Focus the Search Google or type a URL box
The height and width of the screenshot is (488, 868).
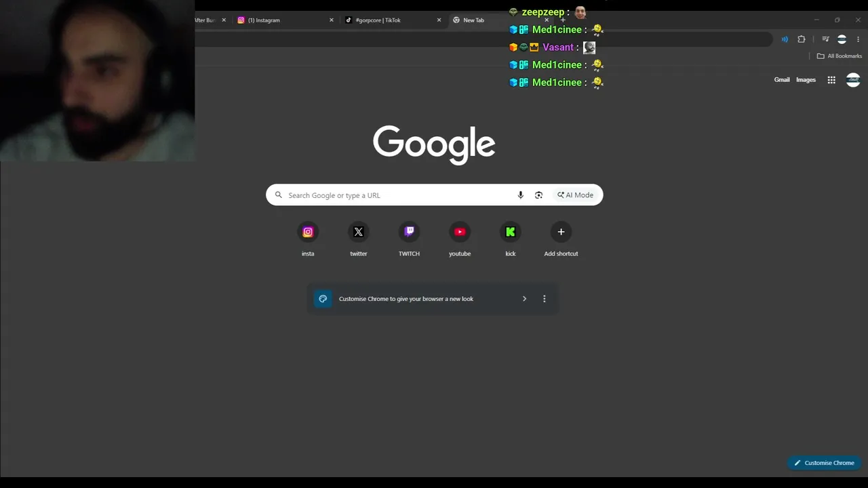click(x=434, y=195)
